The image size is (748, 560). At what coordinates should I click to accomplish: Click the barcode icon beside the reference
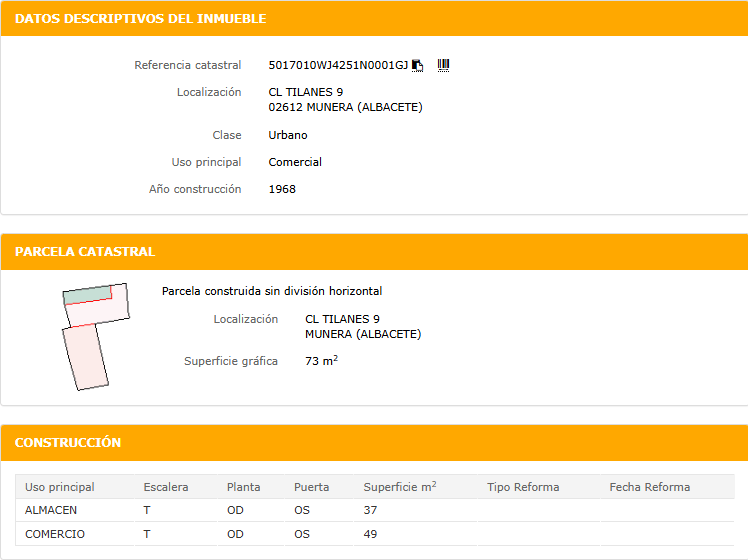click(x=444, y=65)
